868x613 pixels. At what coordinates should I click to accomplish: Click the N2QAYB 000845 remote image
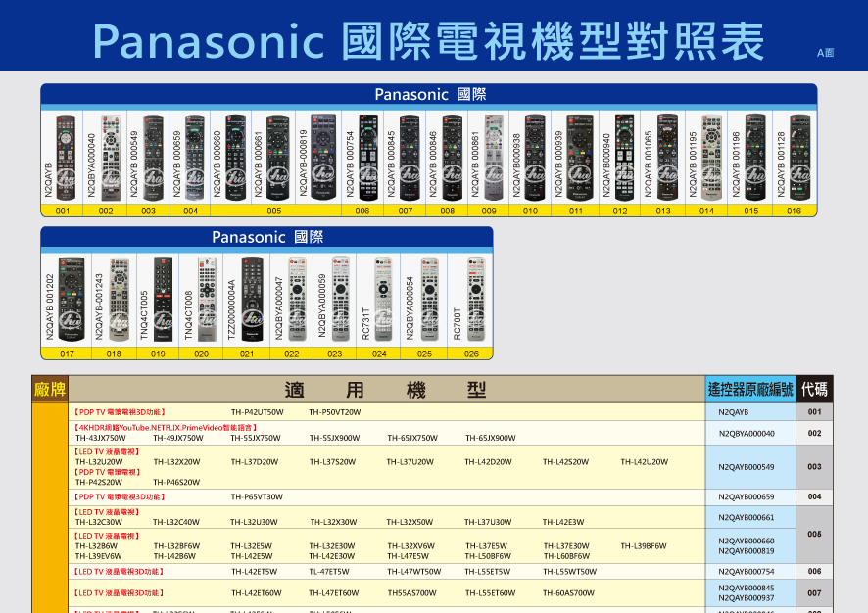410,157
